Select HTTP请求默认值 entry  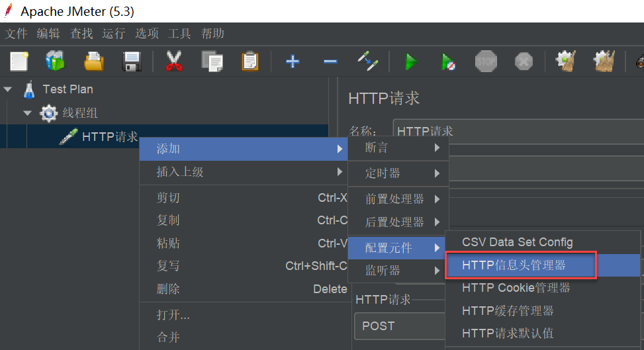[543, 333]
